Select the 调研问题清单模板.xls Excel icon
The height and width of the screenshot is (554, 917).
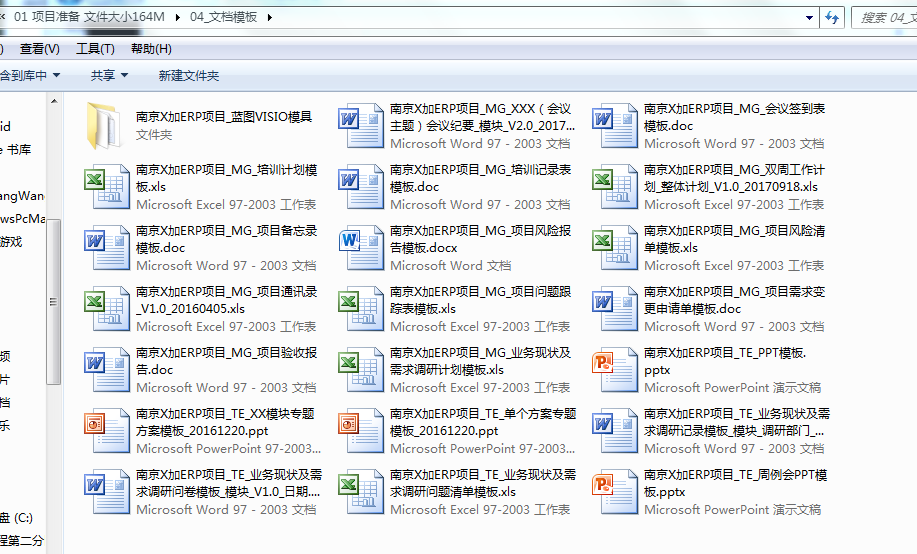[x=361, y=491]
